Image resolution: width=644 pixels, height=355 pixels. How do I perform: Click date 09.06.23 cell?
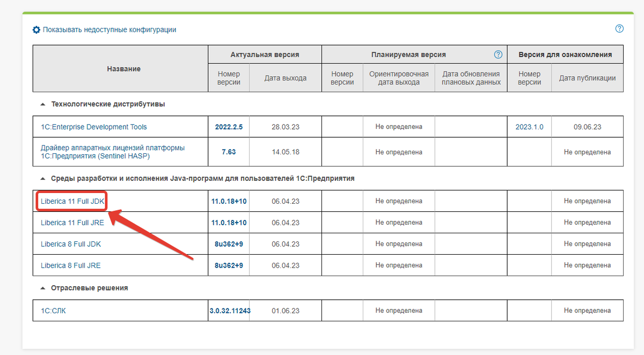(587, 127)
